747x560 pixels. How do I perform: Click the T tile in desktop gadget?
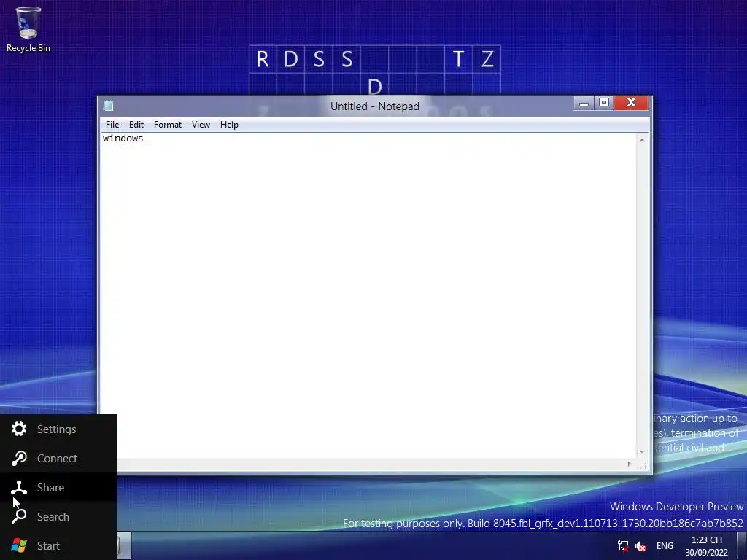coord(458,59)
